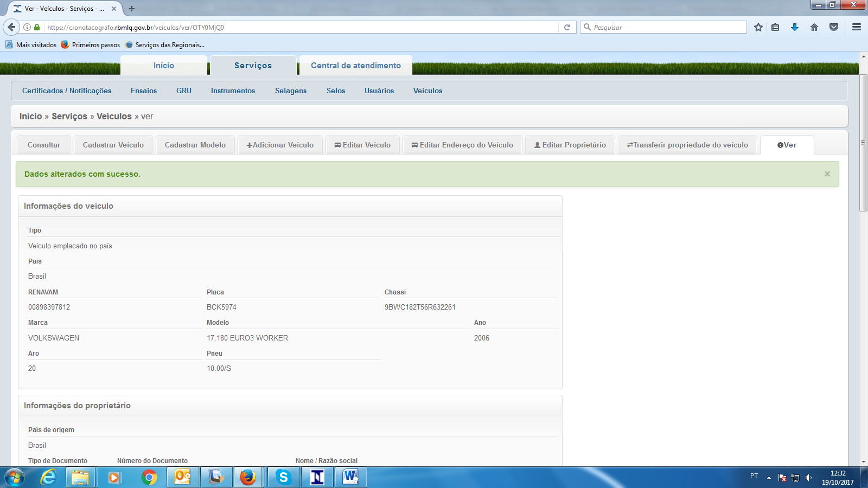Open the Instrumentos menu item

233,91
